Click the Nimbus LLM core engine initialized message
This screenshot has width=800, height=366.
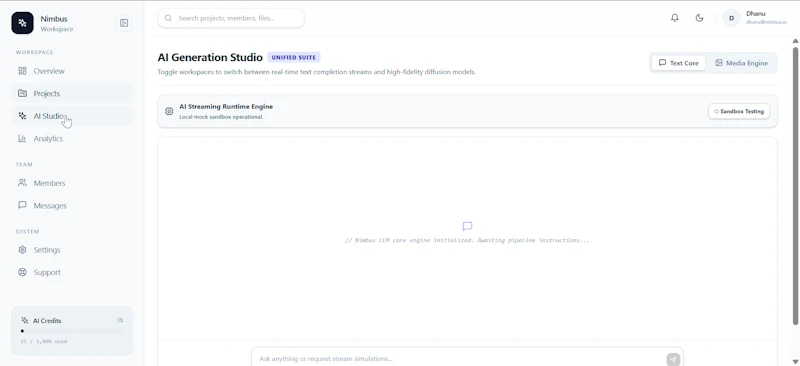467,240
